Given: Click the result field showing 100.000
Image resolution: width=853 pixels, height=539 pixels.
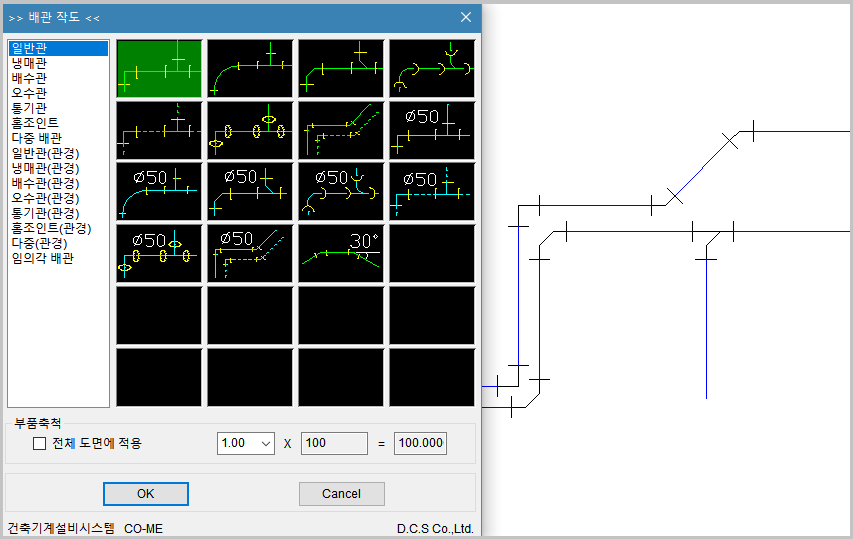Looking at the screenshot, I should (x=420, y=443).
